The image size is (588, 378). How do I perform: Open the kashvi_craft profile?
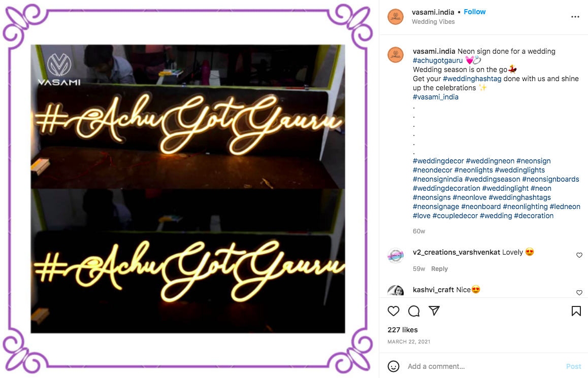click(x=434, y=290)
